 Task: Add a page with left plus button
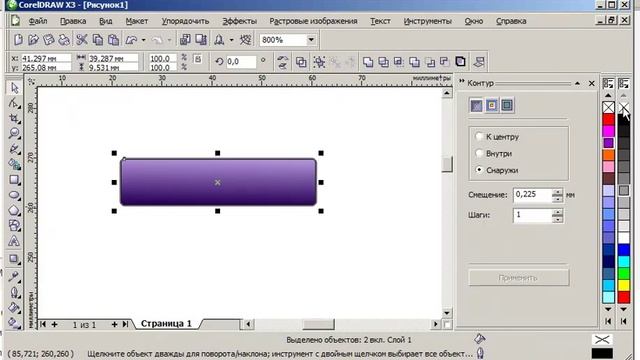point(54,324)
